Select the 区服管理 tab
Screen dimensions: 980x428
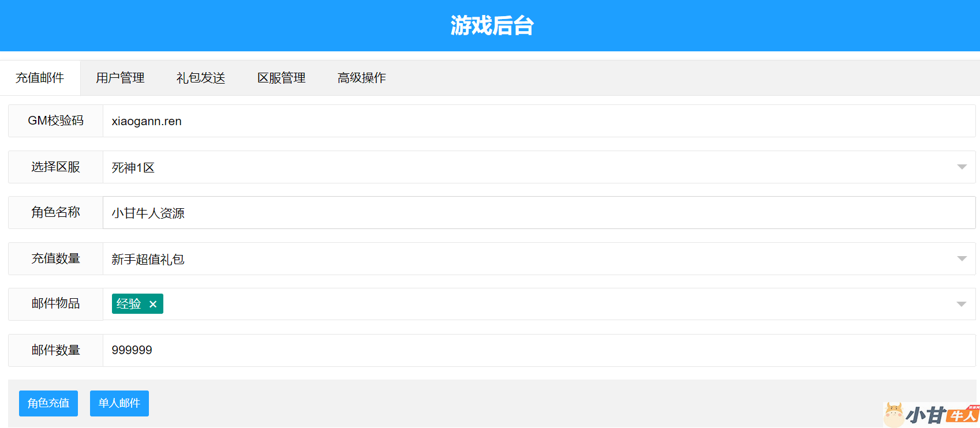point(281,78)
